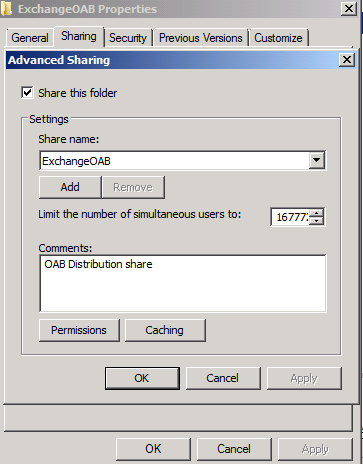Open the Customize tab
The width and height of the screenshot is (363, 464).
coord(278,38)
